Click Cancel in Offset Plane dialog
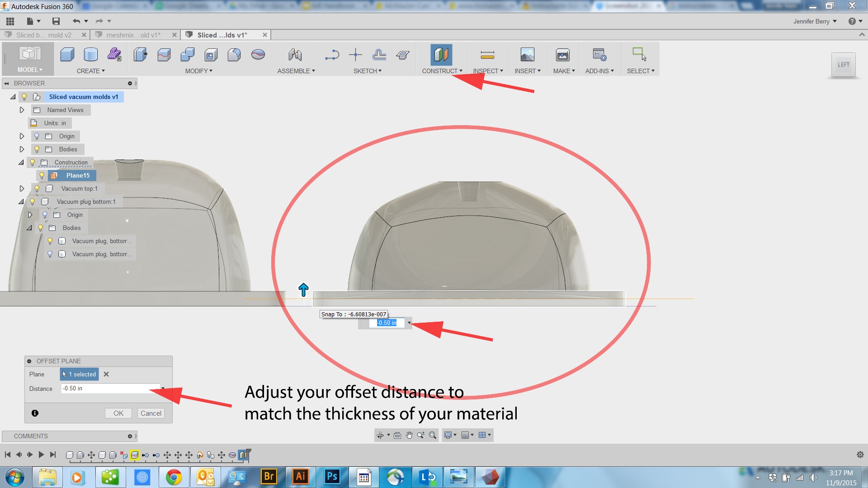This screenshot has height=488, width=868. click(x=151, y=413)
